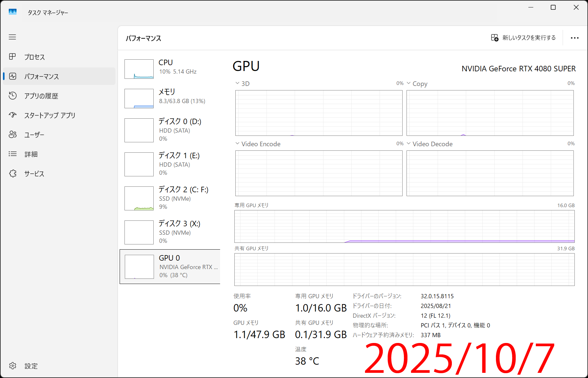
Task: Click the 詳細 list icon
Action: [x=12, y=154]
